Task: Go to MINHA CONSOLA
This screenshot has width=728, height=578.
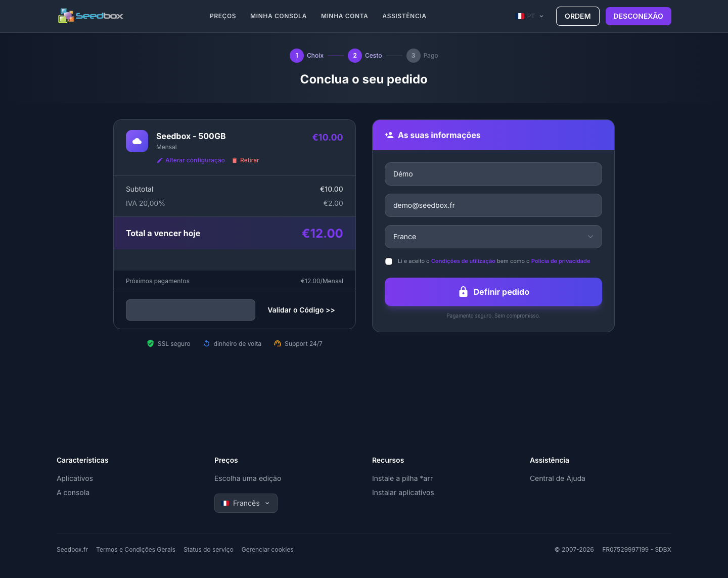Action: [279, 16]
